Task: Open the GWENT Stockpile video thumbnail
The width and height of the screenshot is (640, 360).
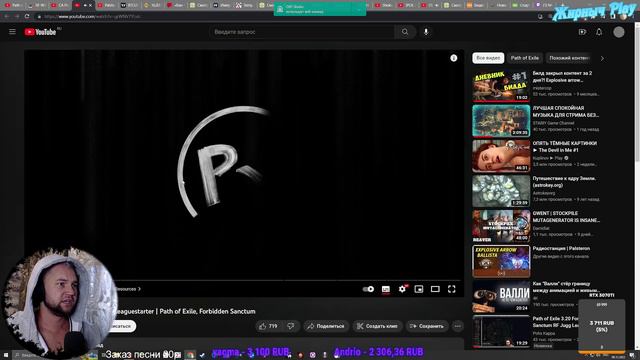Action: 501,226
